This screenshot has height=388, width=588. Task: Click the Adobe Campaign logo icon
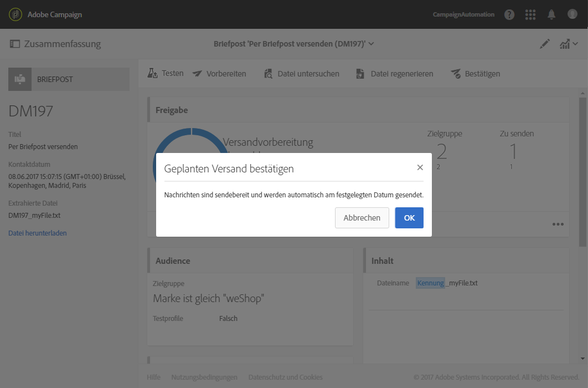(16, 14)
